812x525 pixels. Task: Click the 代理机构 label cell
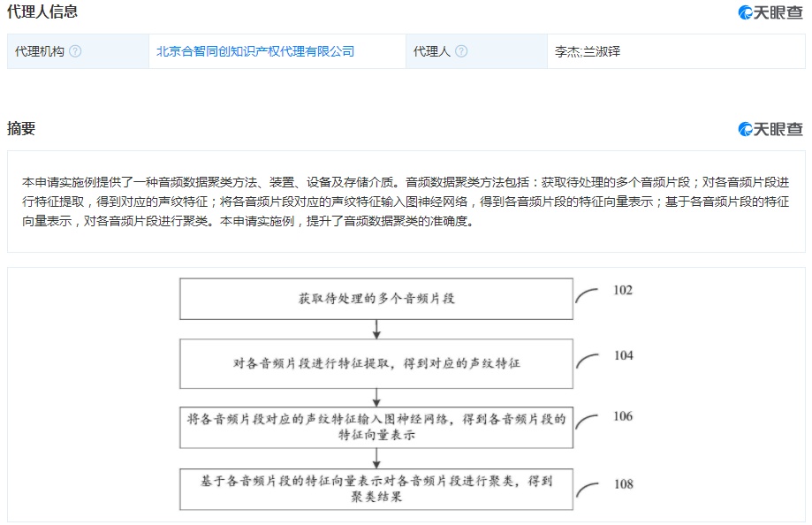coord(79,51)
